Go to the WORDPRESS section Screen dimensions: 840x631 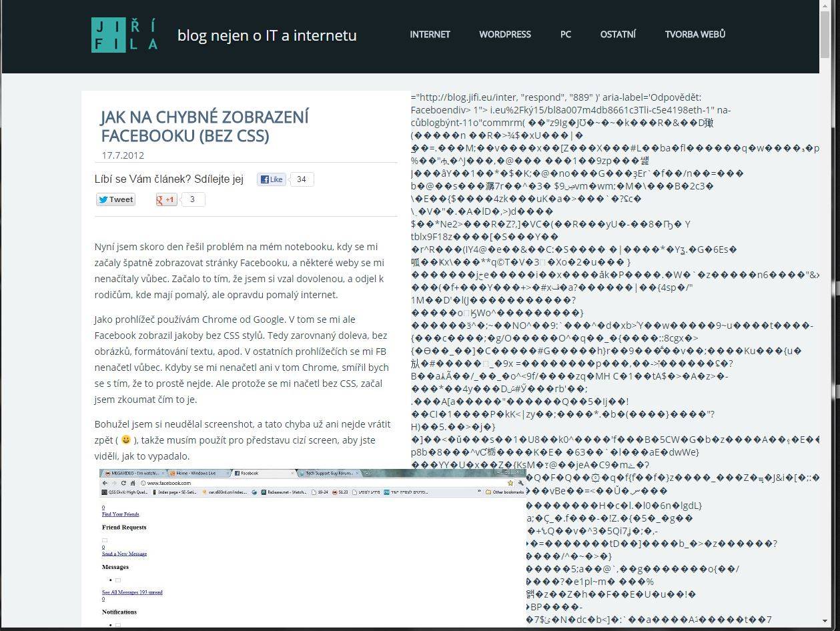coord(505,34)
